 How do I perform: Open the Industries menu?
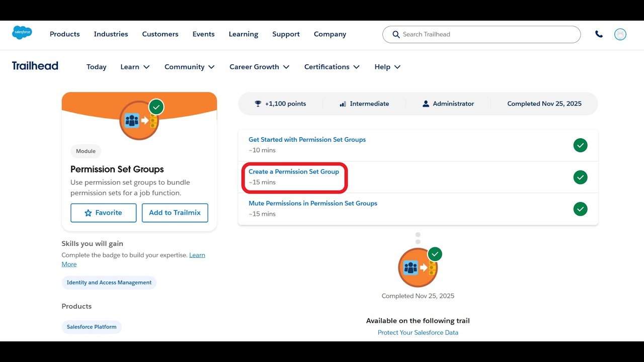111,34
